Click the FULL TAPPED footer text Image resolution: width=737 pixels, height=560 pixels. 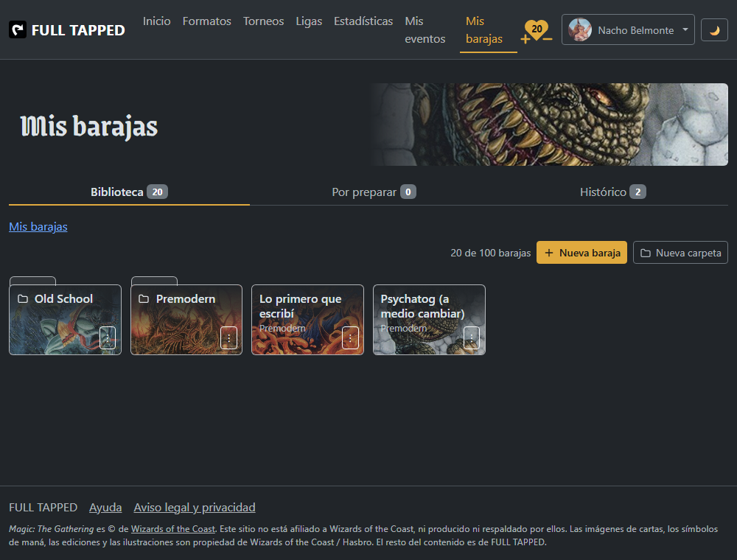(43, 508)
